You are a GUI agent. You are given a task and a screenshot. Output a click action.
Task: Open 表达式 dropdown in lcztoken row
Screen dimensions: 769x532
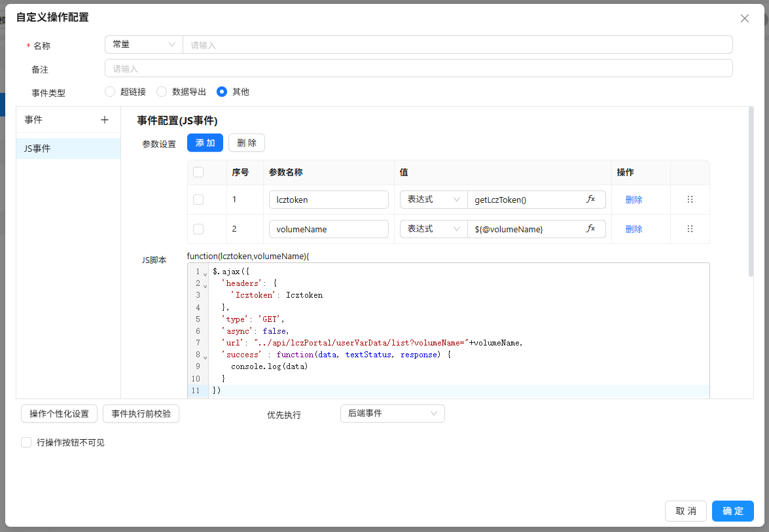click(x=433, y=200)
